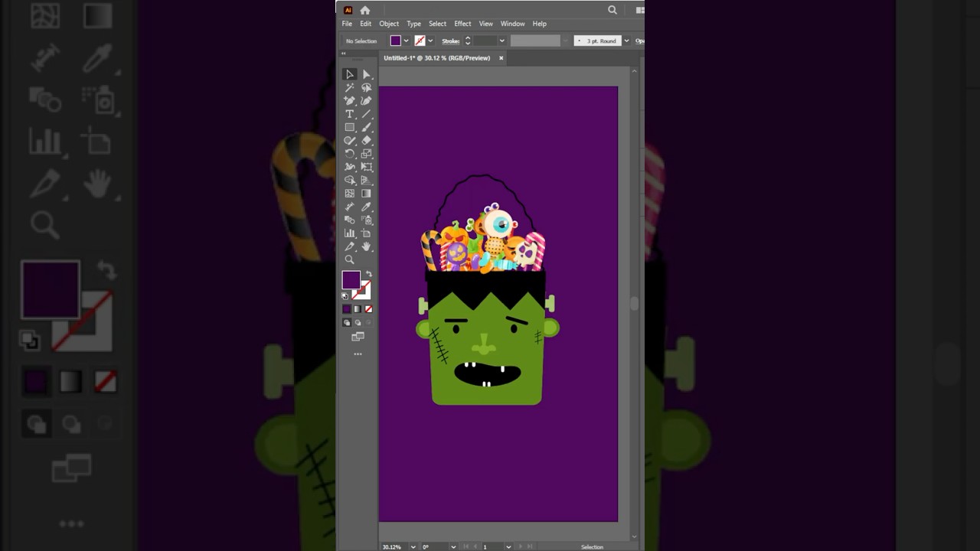Change the screen mode

click(358, 337)
